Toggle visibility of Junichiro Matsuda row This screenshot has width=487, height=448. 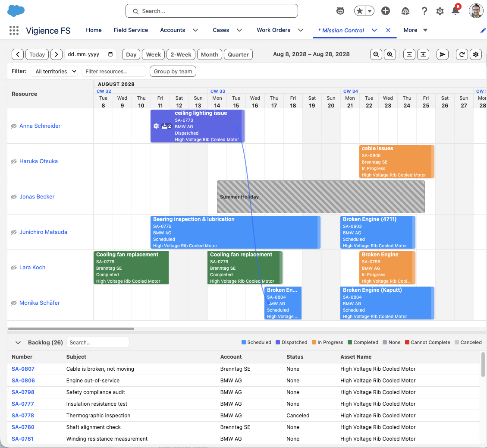pos(14,232)
